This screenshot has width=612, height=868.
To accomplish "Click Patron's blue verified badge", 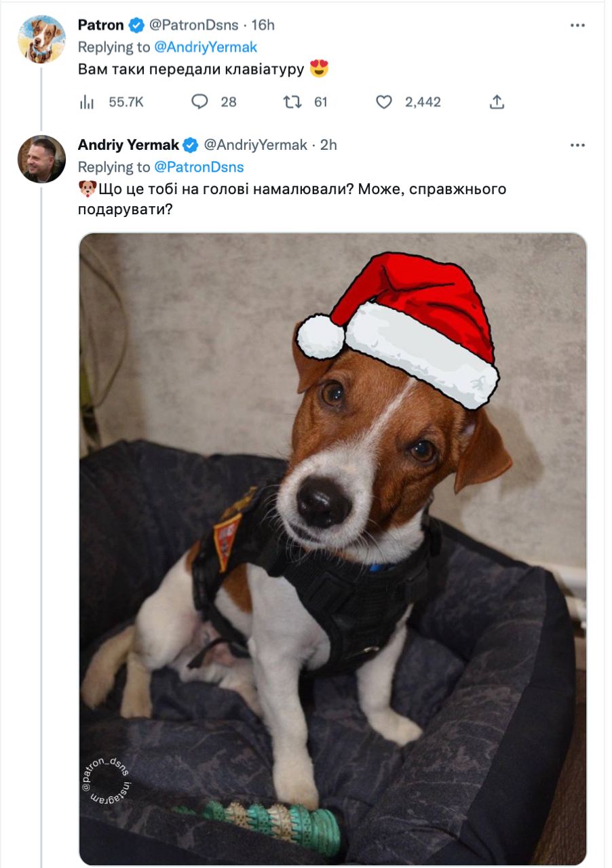I will [136, 26].
